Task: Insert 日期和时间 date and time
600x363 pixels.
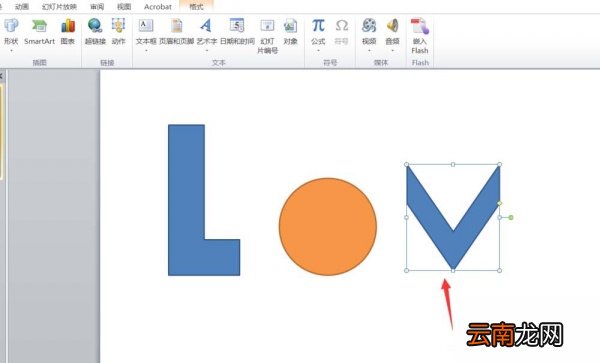Action: (x=237, y=32)
